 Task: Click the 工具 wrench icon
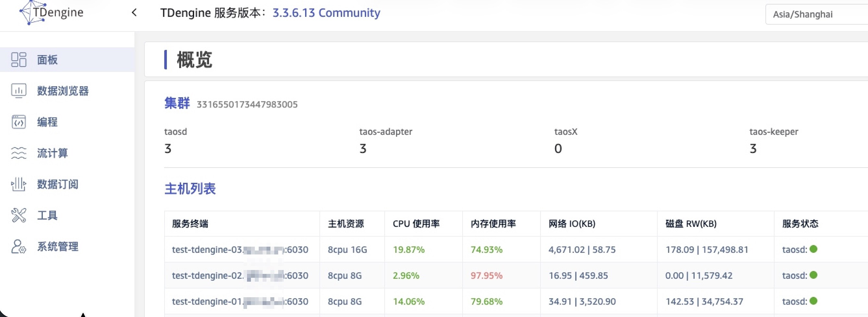click(x=19, y=215)
